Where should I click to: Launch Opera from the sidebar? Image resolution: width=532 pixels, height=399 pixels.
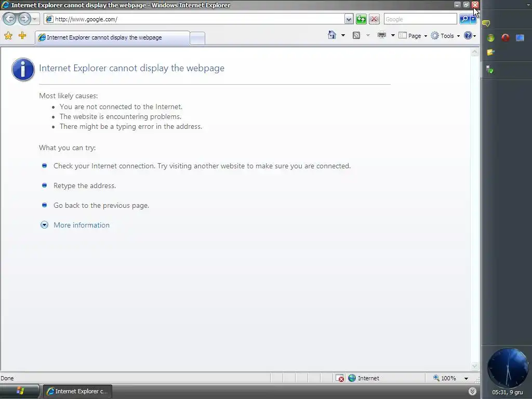point(505,37)
